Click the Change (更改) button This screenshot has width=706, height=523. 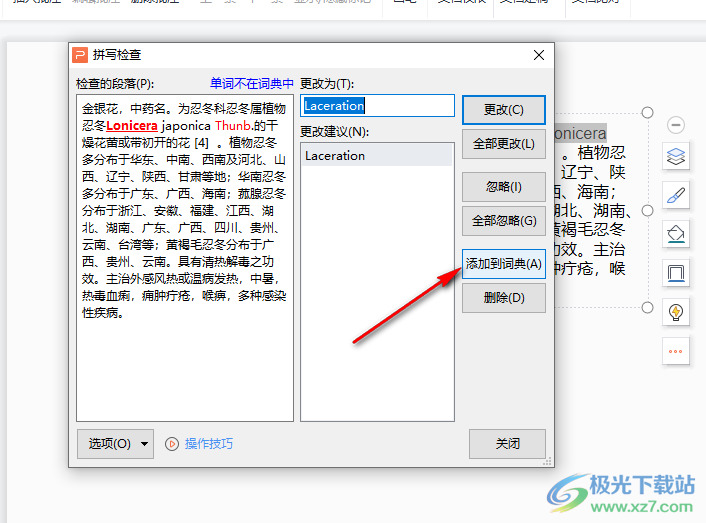click(x=503, y=110)
